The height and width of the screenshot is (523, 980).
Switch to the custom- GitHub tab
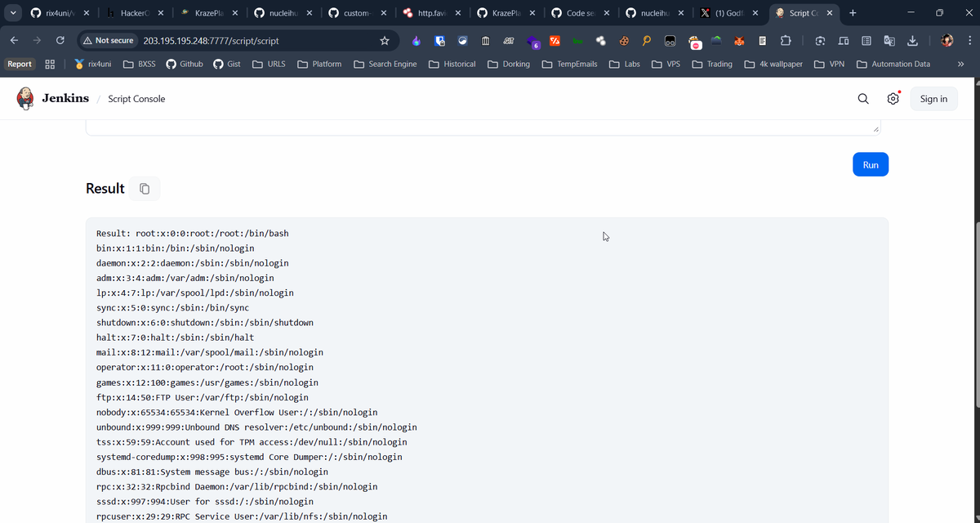357,13
